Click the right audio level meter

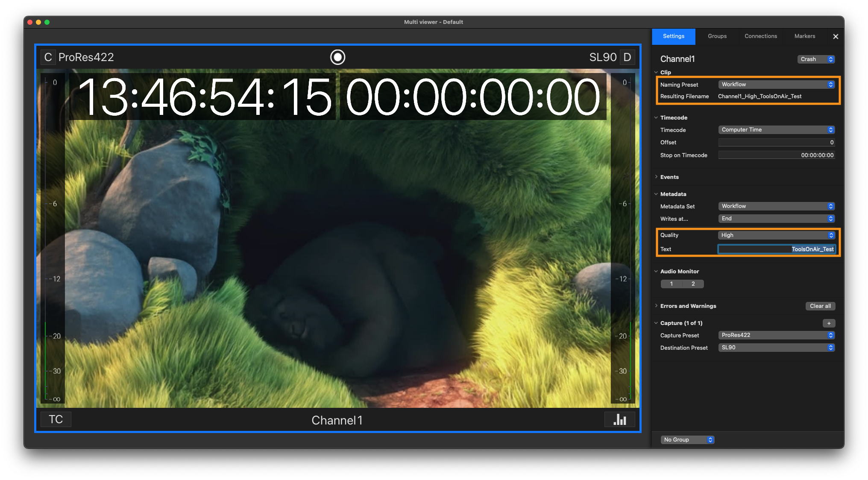623,238
